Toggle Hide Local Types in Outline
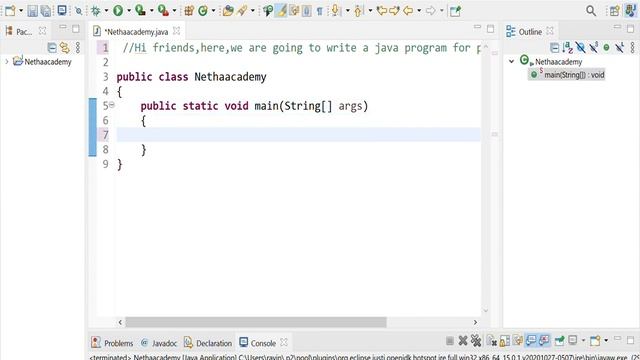 (620, 48)
